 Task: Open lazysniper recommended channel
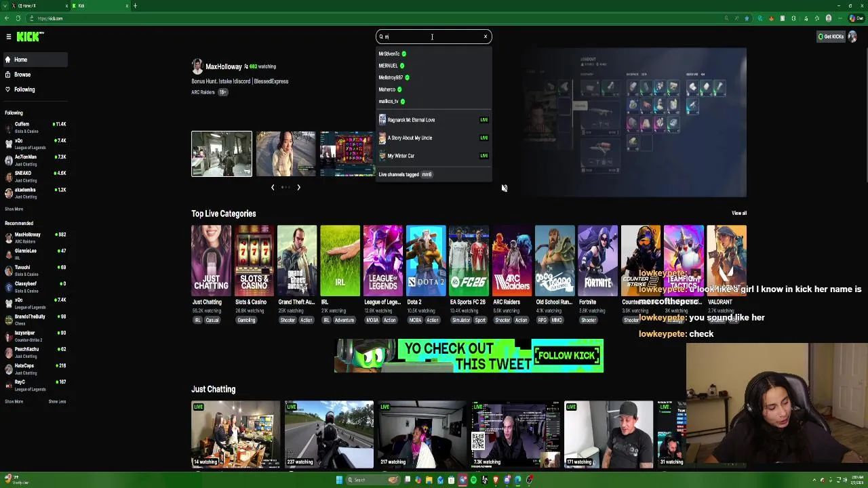click(35, 336)
